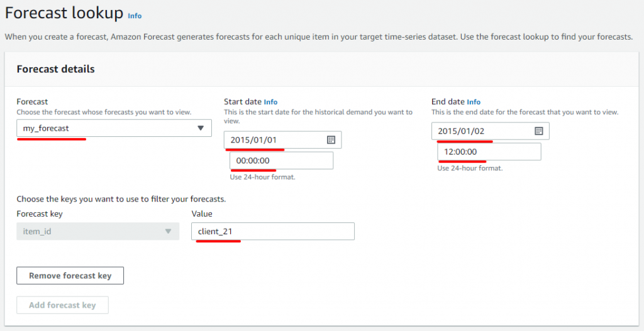Click the Forecast details section header
Image resolution: width=644 pixels, height=331 pixels.
(x=55, y=69)
